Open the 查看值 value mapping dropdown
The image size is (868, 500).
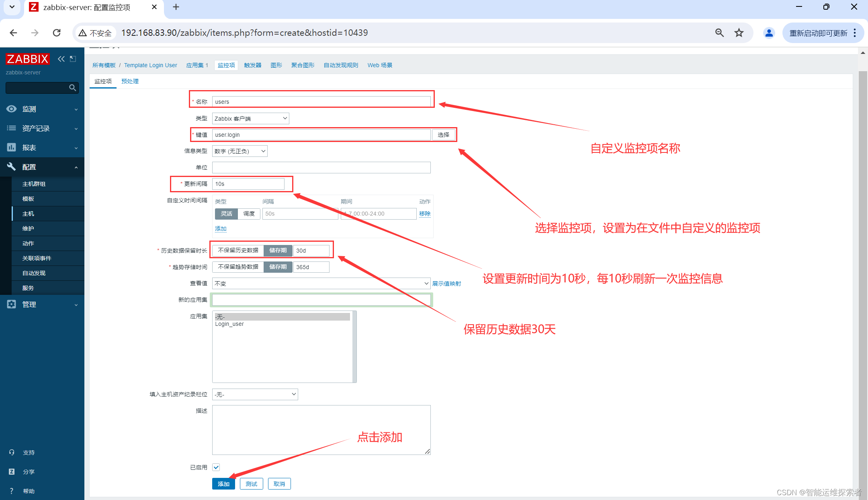[x=321, y=284]
